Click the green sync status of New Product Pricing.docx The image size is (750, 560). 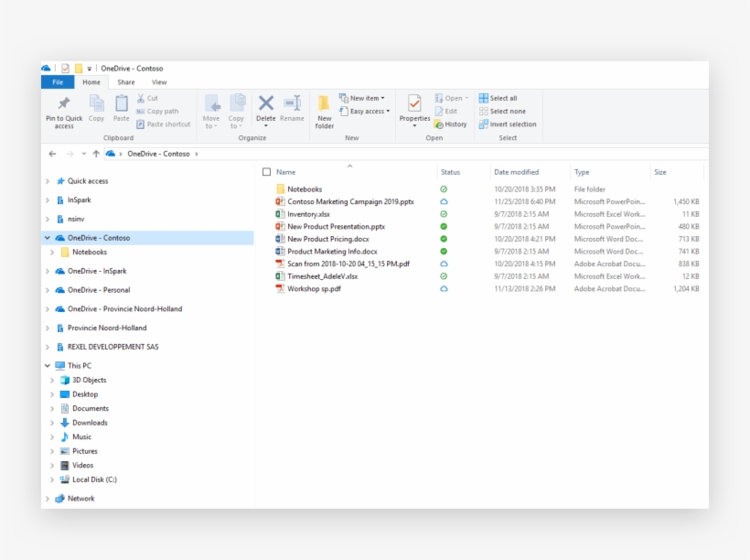tap(444, 239)
